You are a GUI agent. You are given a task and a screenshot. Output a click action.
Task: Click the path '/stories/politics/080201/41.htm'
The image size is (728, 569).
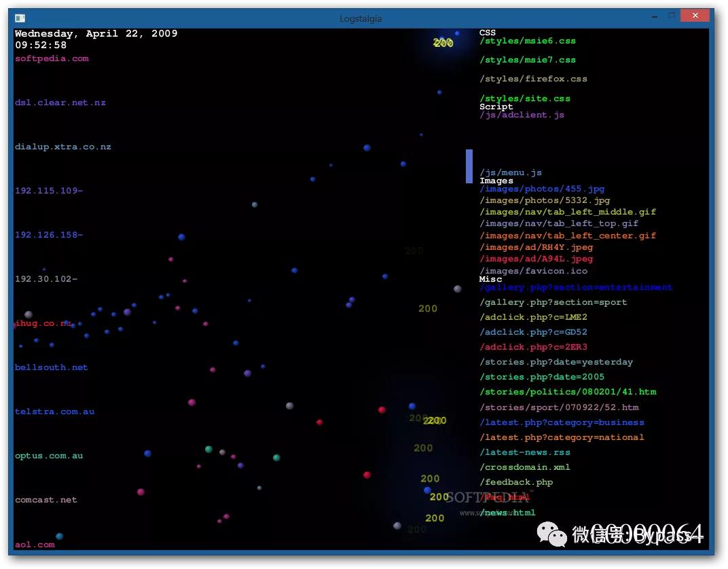[568, 392]
